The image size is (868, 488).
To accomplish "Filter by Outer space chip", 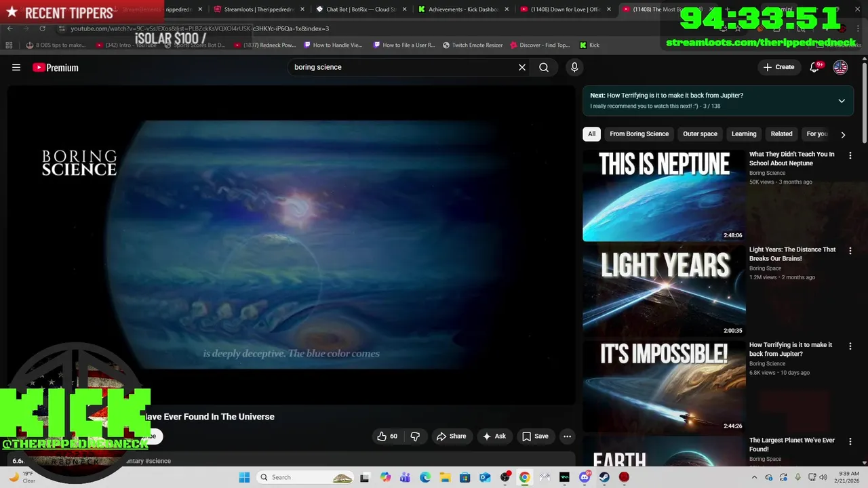I will pyautogui.click(x=700, y=134).
